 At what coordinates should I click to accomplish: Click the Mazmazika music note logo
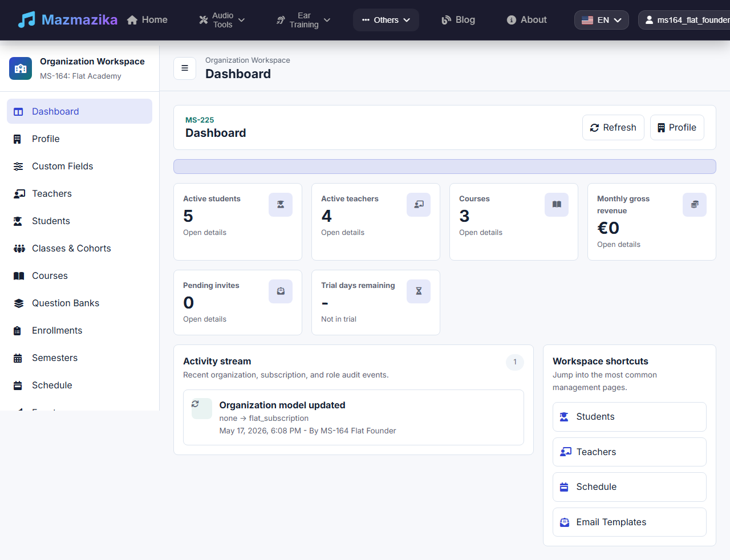(x=26, y=20)
